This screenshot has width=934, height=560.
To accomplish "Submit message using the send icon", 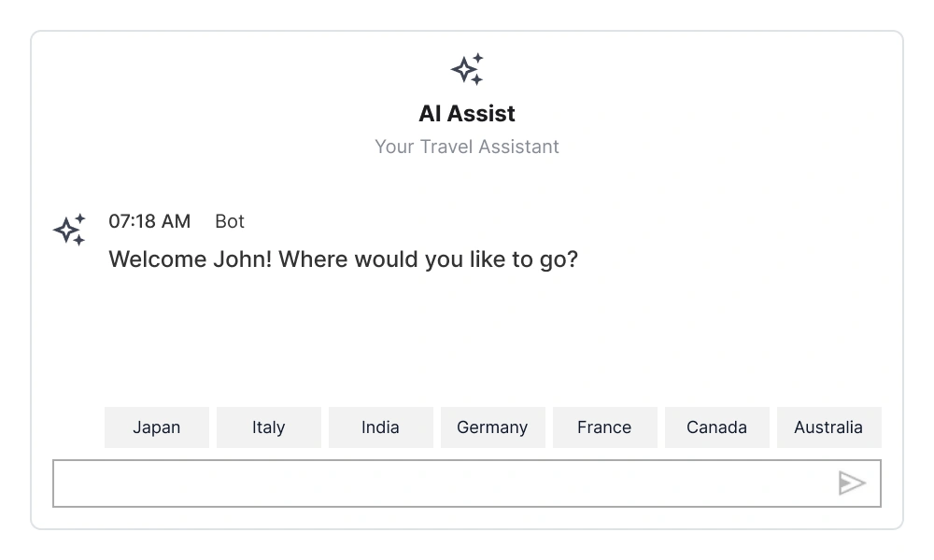I will click(853, 483).
